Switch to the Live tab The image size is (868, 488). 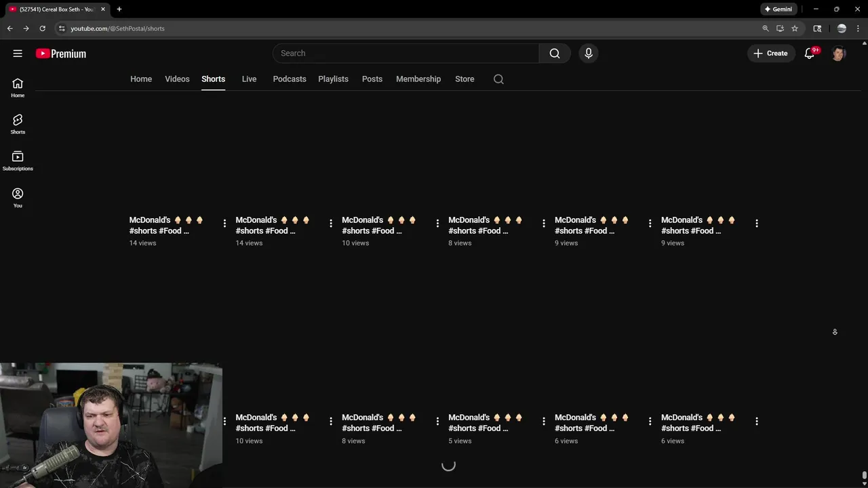point(249,79)
